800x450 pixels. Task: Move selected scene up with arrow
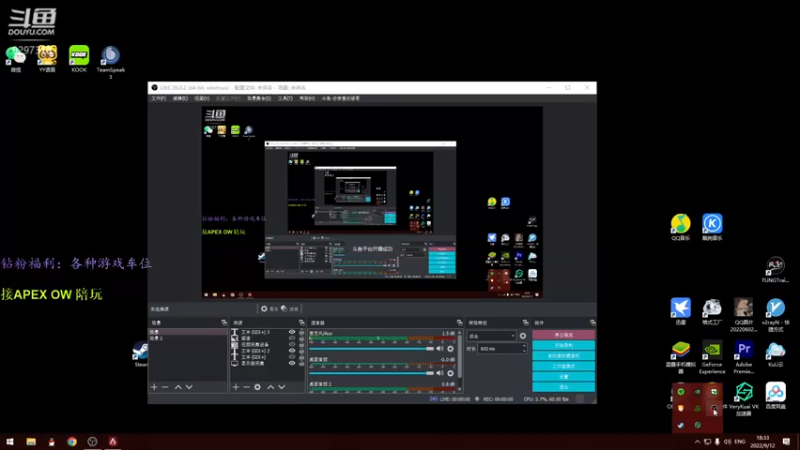pos(178,387)
